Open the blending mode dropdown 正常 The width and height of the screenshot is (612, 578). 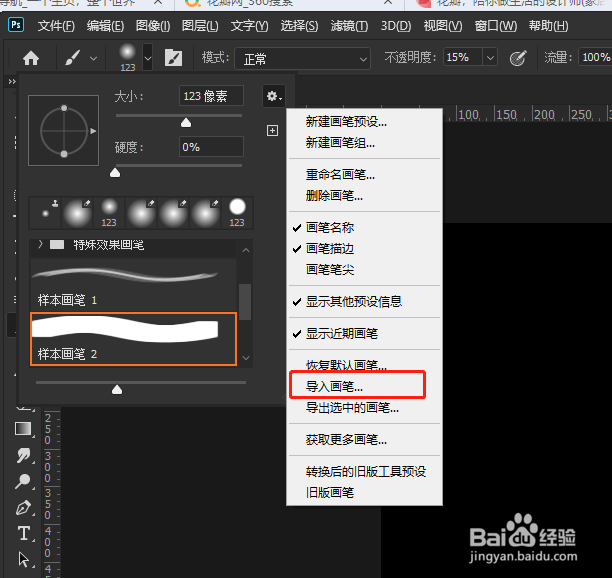pos(302,59)
